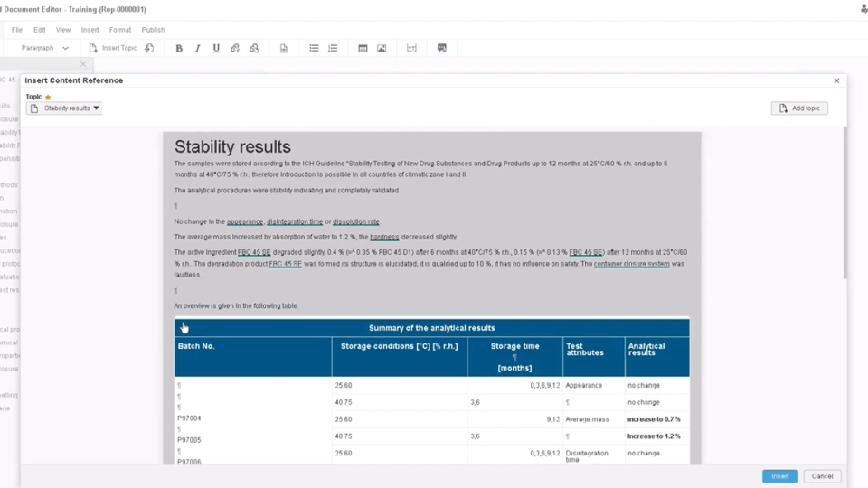
Task: Click the Cancel button in the dialog
Action: (x=822, y=476)
